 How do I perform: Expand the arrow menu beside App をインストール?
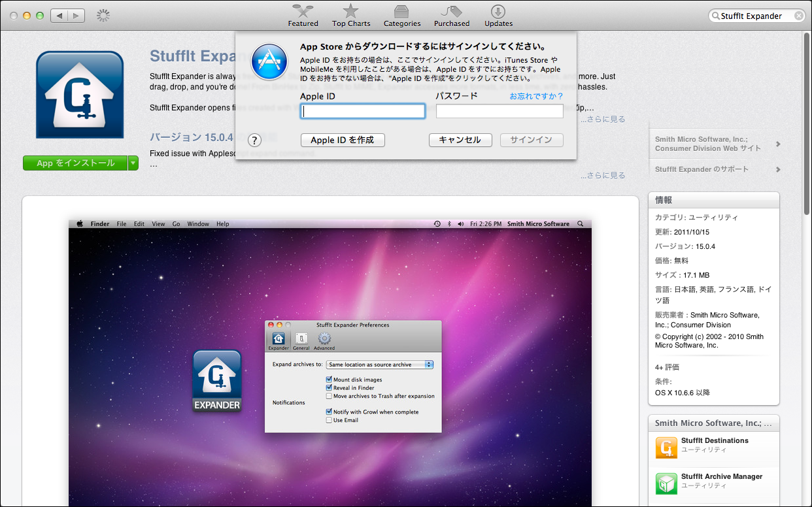133,163
